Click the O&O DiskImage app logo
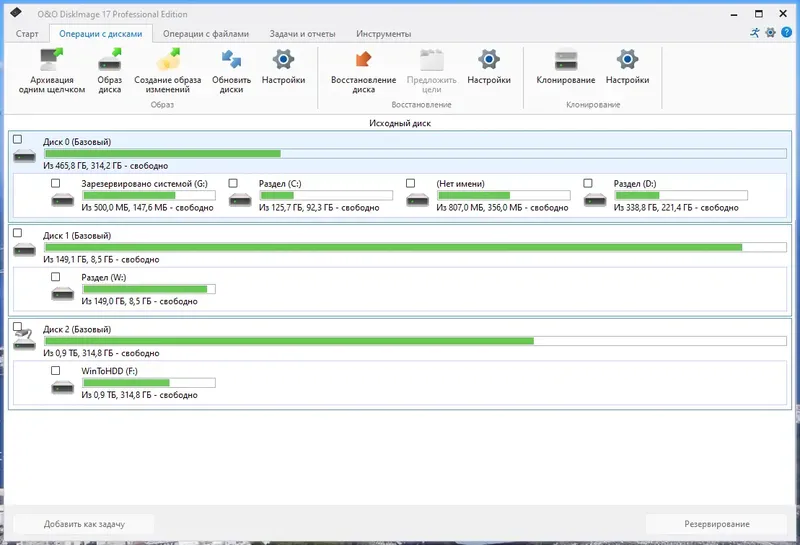This screenshot has width=800, height=545. coord(16,13)
